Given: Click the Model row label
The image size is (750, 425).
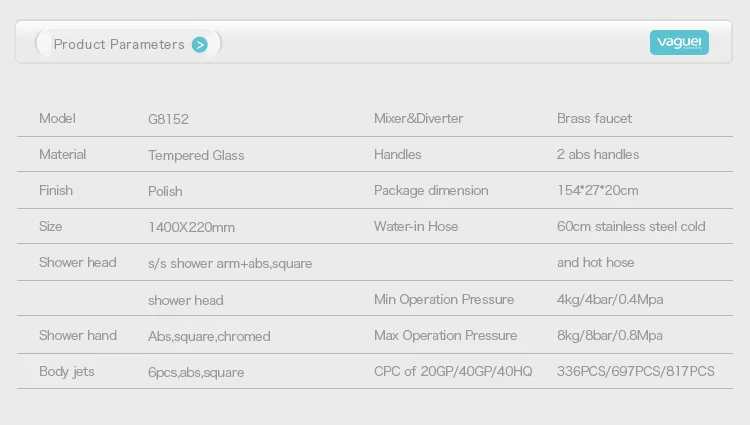Looking at the screenshot, I should point(57,118).
